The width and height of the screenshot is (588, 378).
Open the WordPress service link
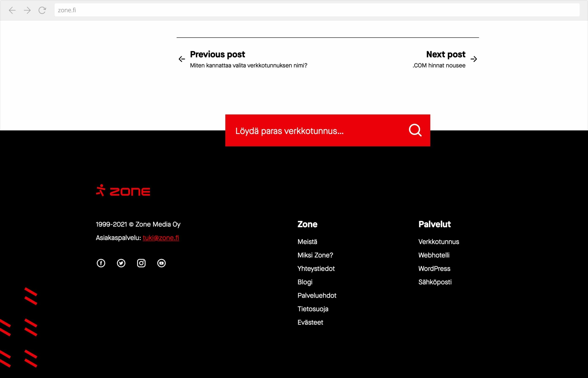tap(434, 268)
